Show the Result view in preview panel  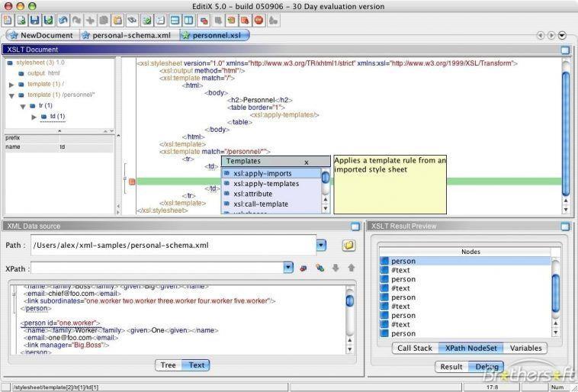[451, 367]
